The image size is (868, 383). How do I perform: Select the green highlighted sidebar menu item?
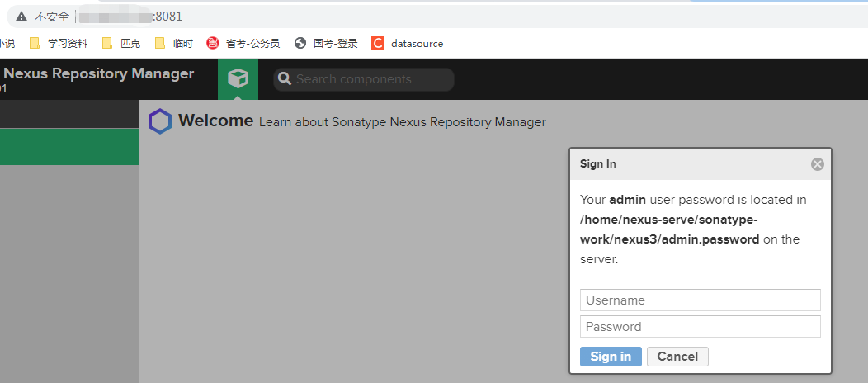(69, 147)
